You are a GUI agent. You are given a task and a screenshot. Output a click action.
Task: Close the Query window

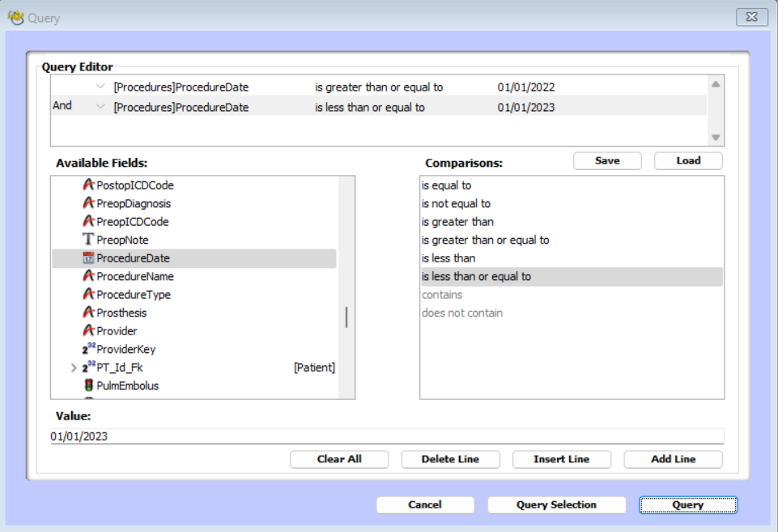click(752, 17)
